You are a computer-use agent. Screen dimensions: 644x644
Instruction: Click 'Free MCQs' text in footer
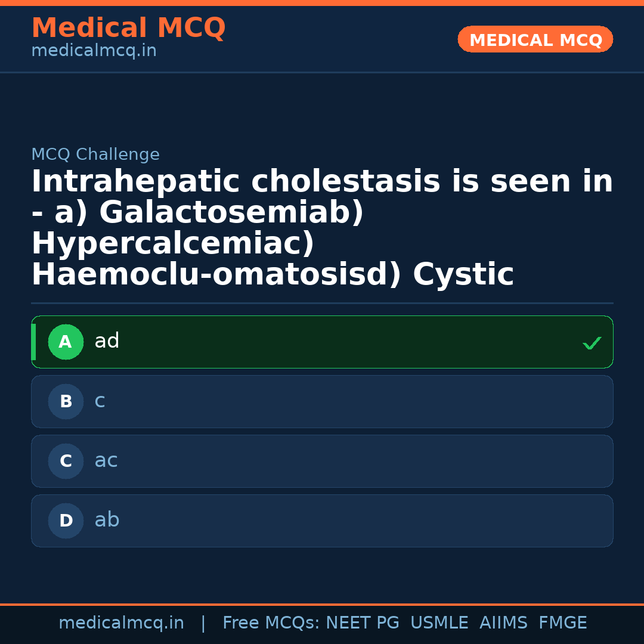coord(271,623)
